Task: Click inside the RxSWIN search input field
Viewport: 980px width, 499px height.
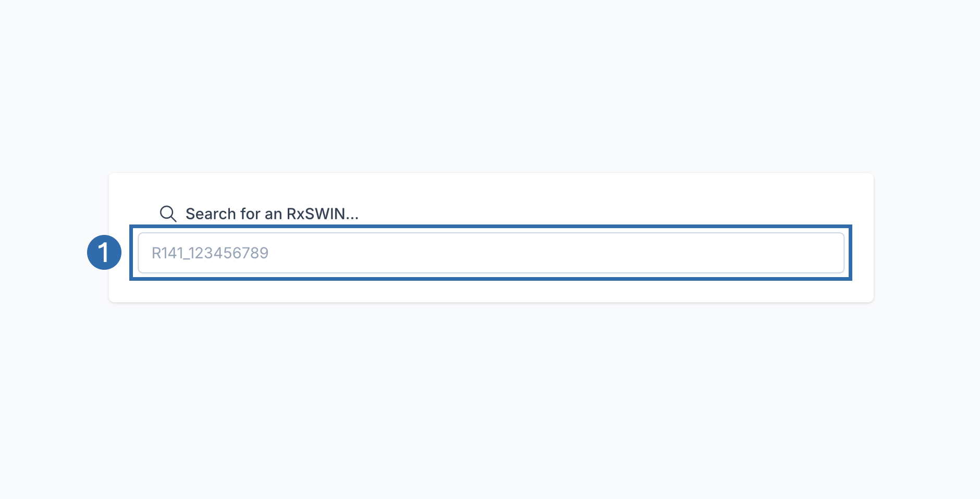Action: point(490,252)
